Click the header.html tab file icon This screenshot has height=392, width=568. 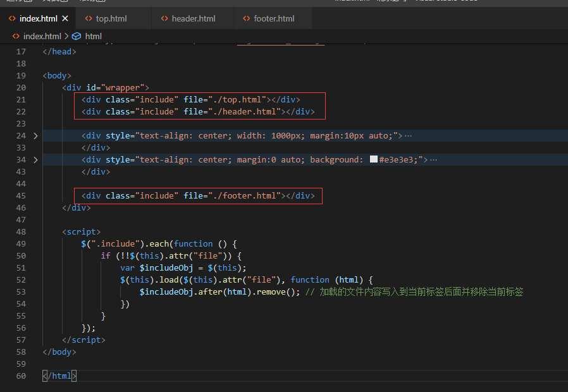164,18
